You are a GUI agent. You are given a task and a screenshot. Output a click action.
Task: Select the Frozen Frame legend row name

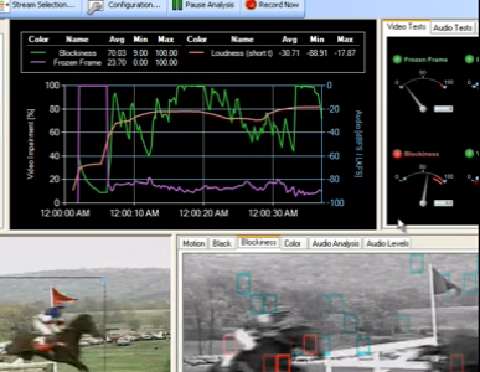(x=77, y=62)
